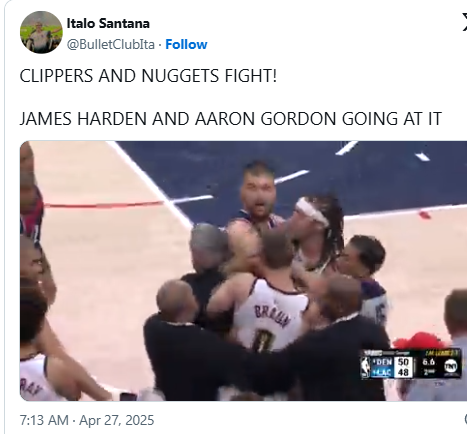Click the NBA logo on the score overlay
This screenshot has width=467, height=434.
coord(366,367)
